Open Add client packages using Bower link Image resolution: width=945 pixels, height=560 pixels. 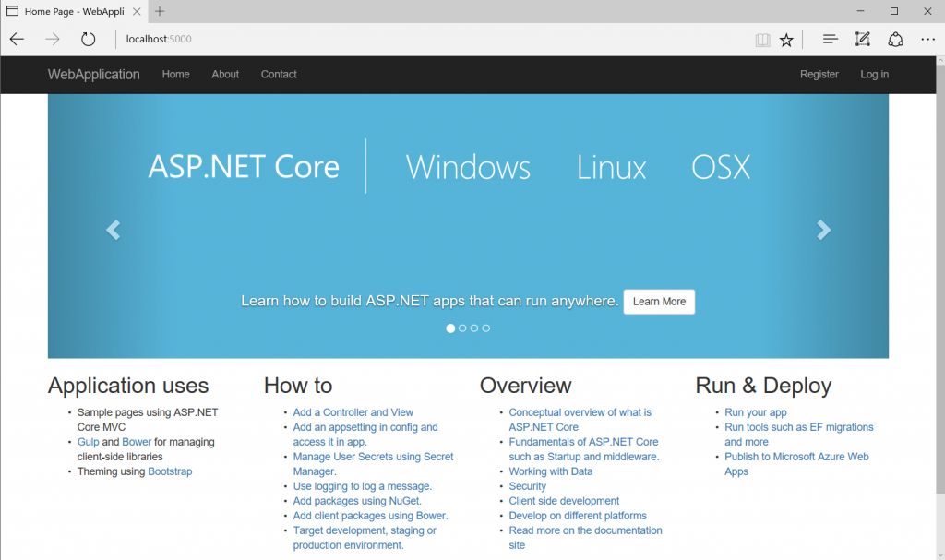(x=371, y=516)
